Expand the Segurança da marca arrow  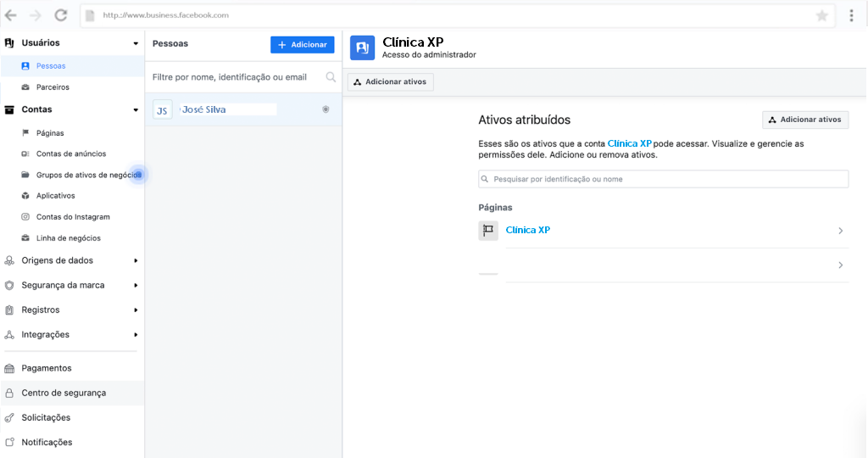(136, 285)
